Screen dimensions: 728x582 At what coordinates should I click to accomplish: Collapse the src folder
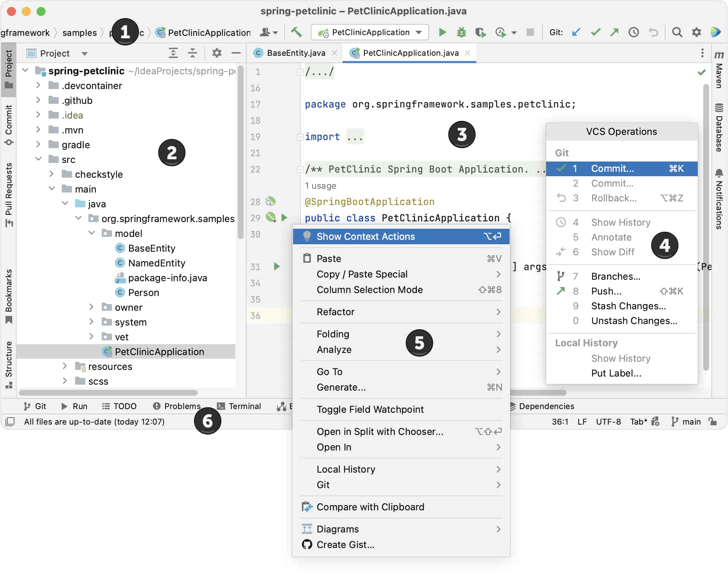point(38,159)
